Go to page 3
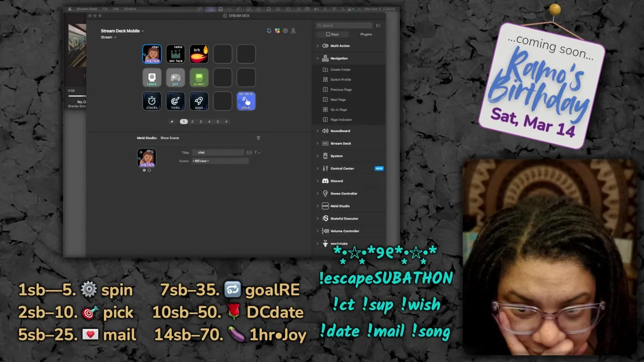 click(201, 122)
